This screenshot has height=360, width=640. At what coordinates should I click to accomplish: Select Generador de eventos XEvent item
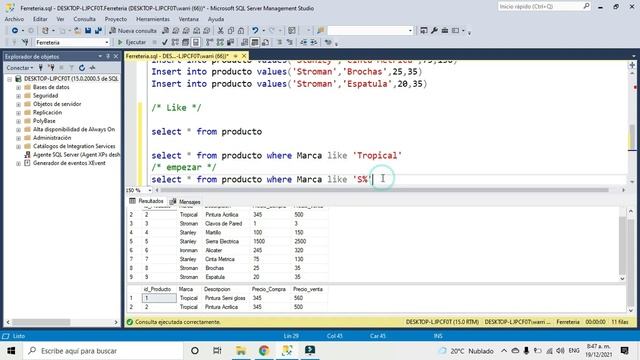point(65,163)
